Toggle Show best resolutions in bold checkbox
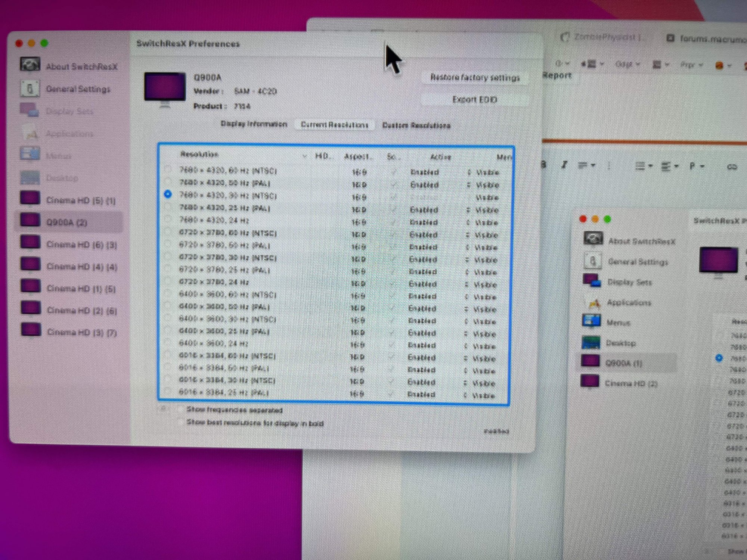Screen dimensions: 747x560 181,422
